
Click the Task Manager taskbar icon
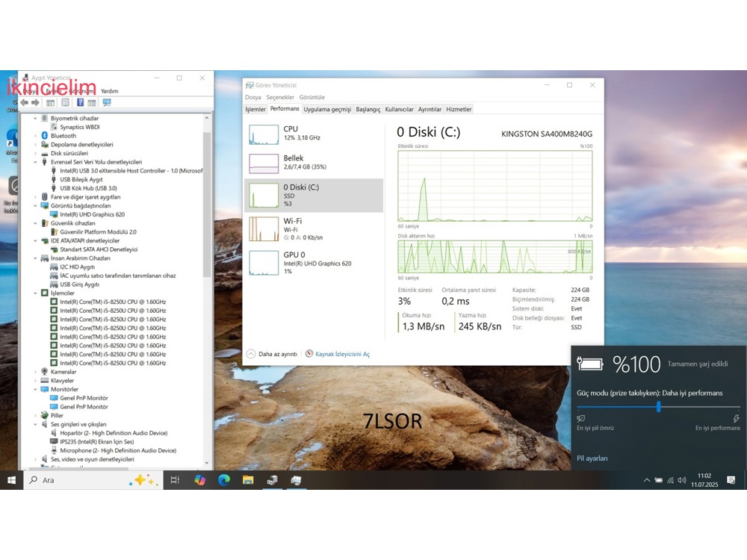point(296,480)
